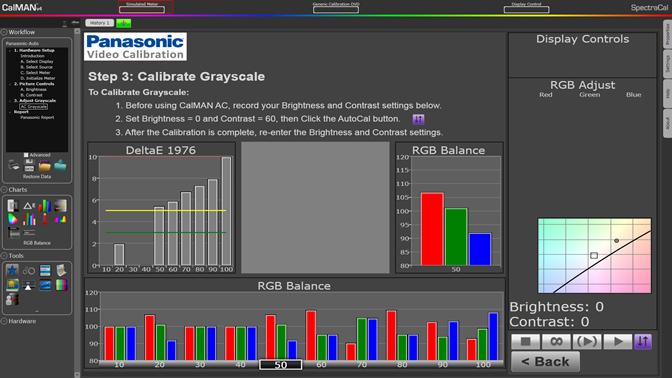
Task: Open the Display Control tab at top
Action: pos(526,7)
